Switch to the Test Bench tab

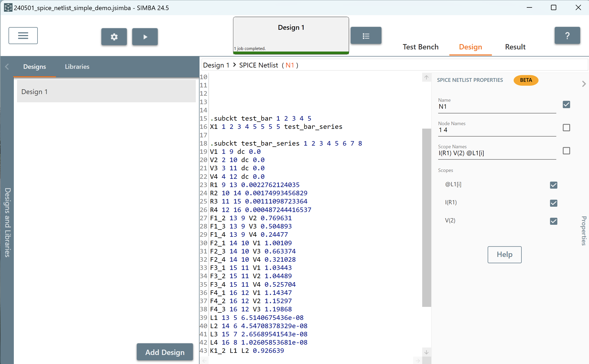pyautogui.click(x=421, y=47)
